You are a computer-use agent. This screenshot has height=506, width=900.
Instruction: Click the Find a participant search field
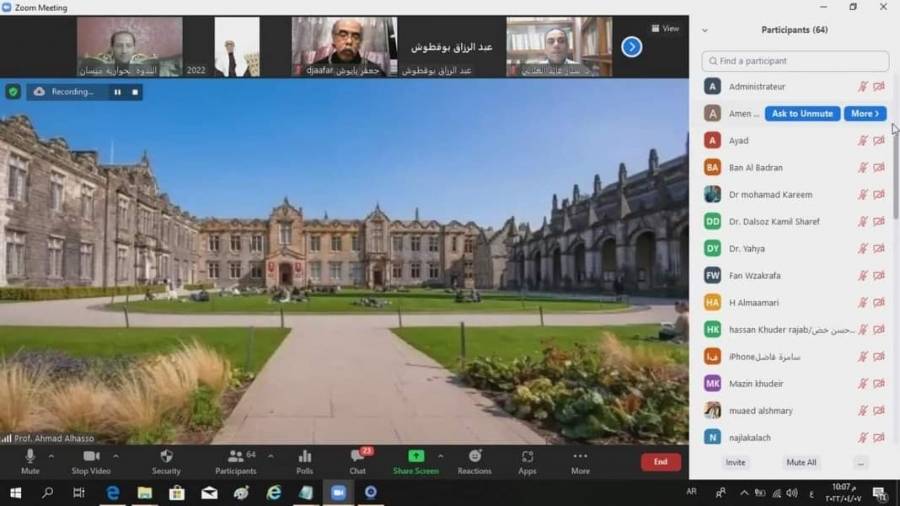795,61
